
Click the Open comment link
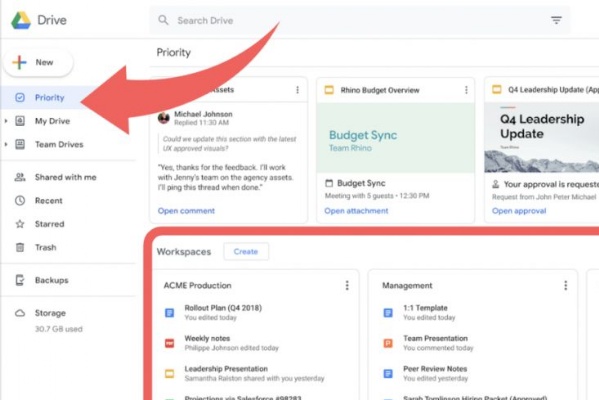click(x=186, y=211)
